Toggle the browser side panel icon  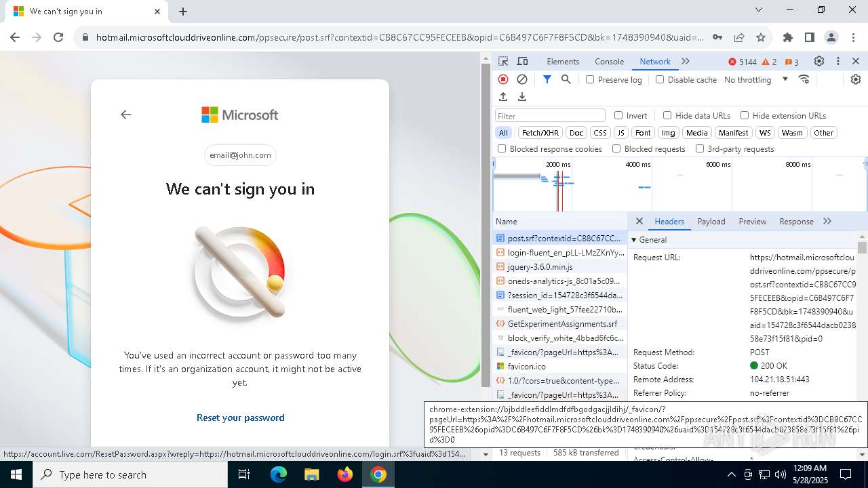tap(810, 37)
